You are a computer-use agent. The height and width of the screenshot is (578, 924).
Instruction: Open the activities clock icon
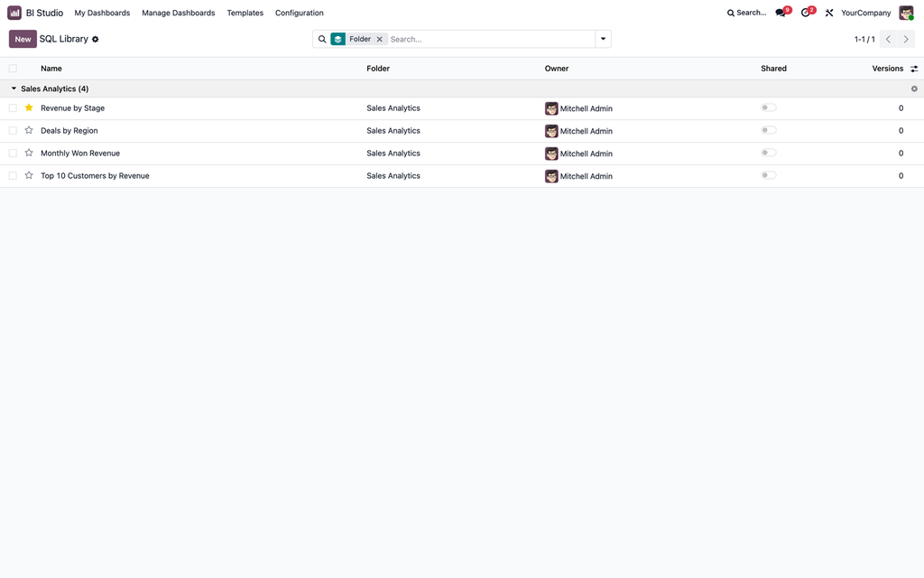[x=805, y=13]
